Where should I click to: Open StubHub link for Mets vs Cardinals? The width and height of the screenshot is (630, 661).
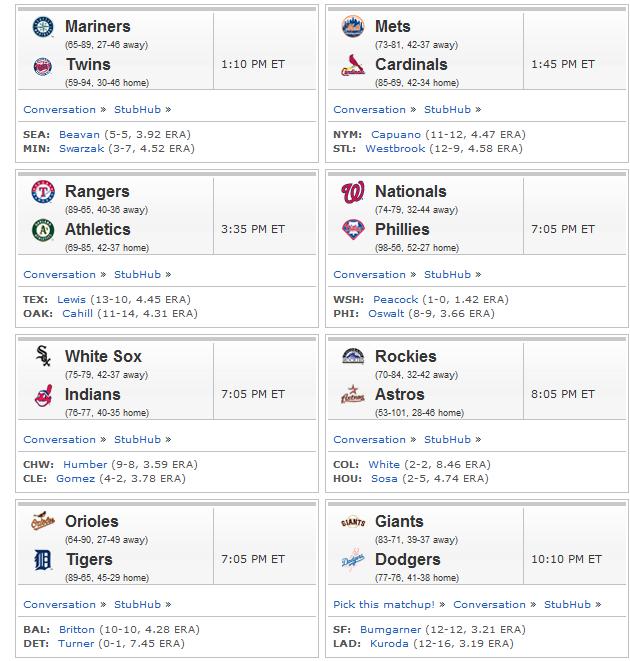447,110
